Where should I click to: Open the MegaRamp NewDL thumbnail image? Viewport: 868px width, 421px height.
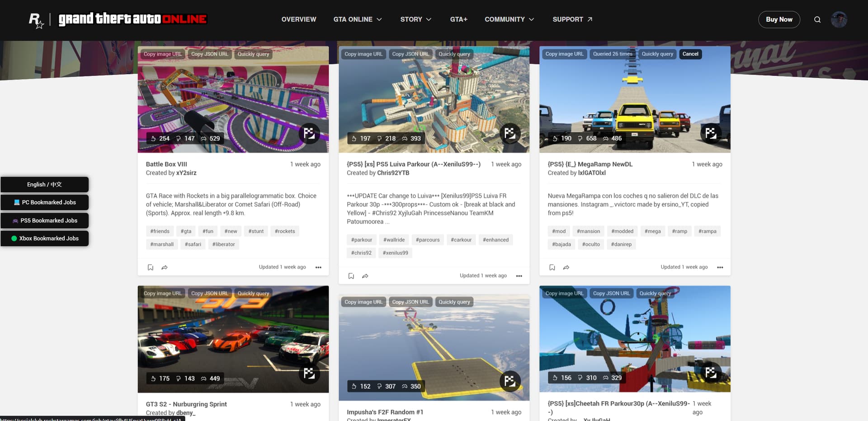point(635,99)
